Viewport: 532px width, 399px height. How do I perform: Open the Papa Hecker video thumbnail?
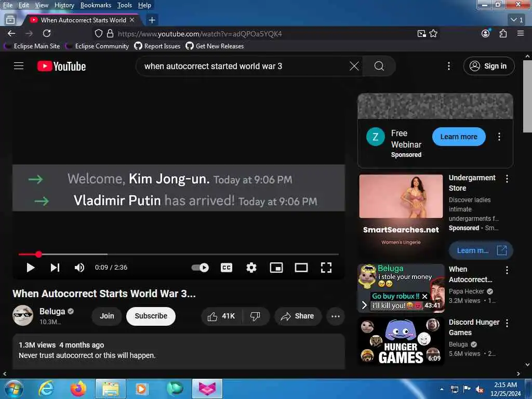pyautogui.click(x=401, y=288)
